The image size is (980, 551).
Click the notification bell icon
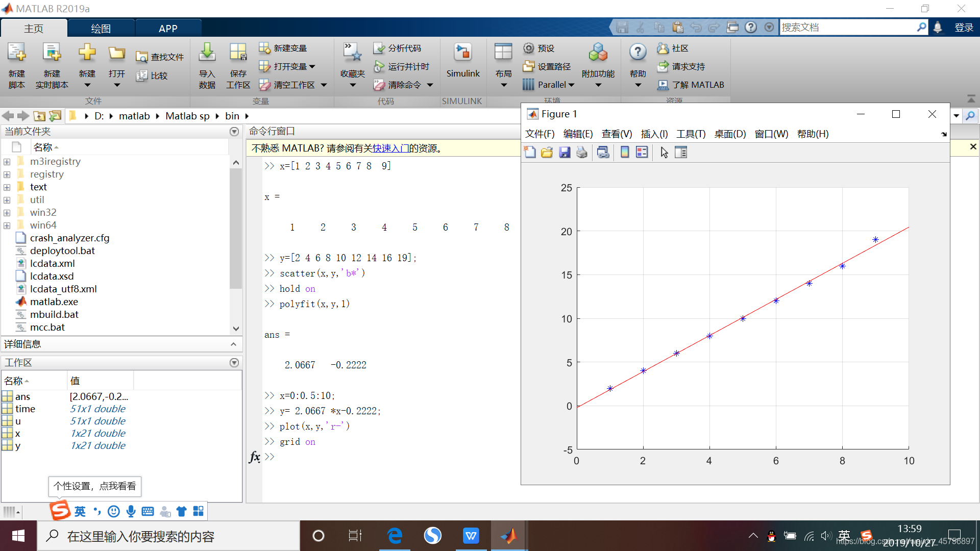[938, 28]
